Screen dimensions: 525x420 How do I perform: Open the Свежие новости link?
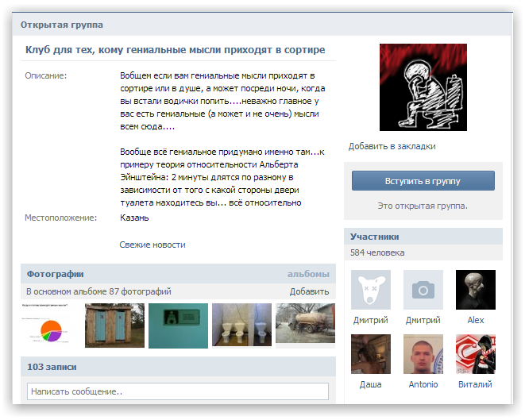coord(152,245)
